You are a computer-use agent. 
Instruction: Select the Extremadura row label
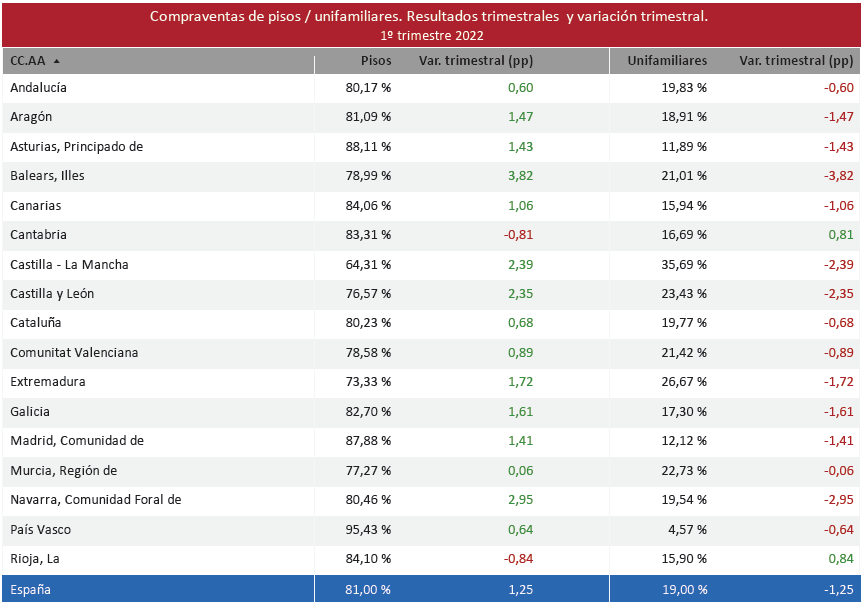(48, 382)
